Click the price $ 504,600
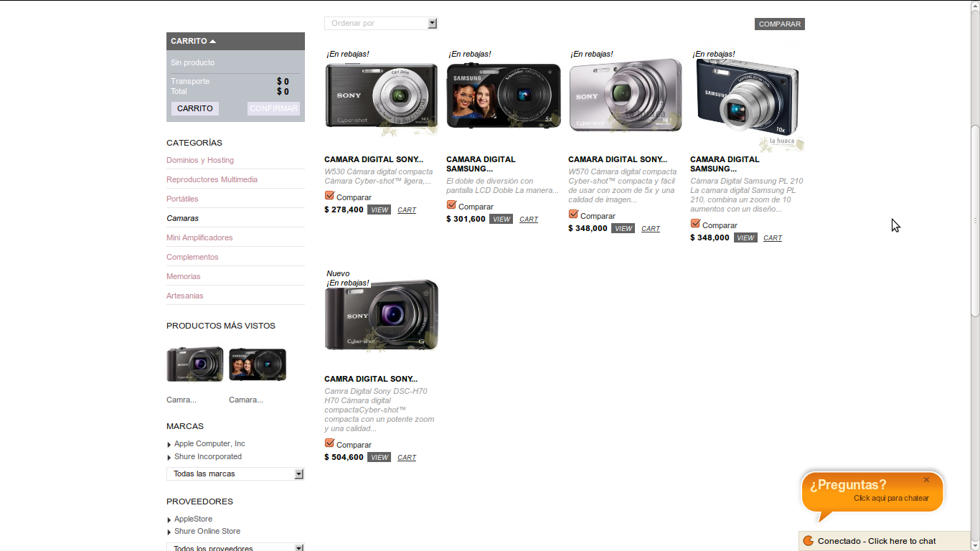Image resolution: width=980 pixels, height=551 pixels. tap(344, 458)
